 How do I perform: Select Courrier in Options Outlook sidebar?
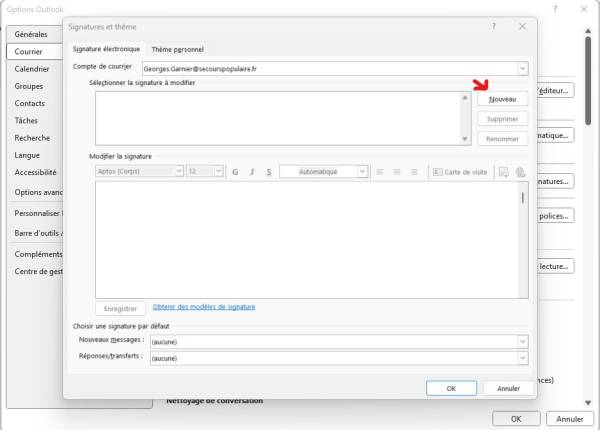click(35, 52)
